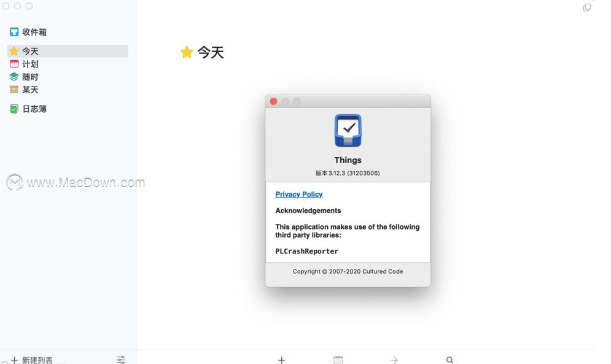Click the version text 版本 3.12.3

coord(348,173)
